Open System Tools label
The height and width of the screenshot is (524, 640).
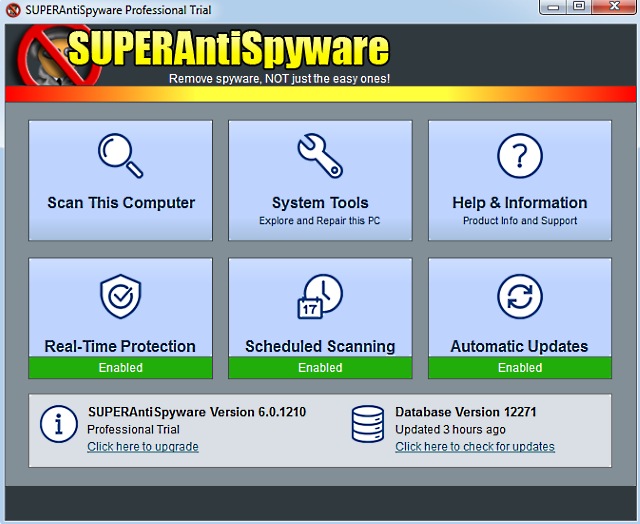(x=320, y=203)
